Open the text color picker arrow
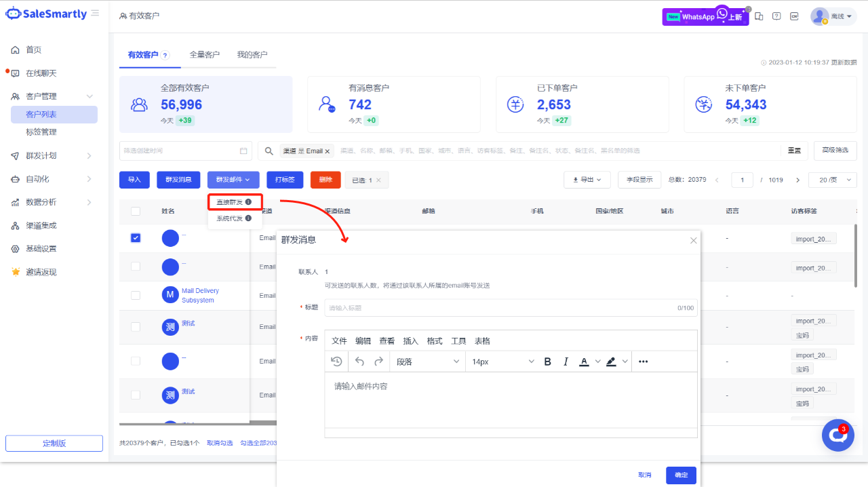Image resolution: width=868 pixels, height=487 pixels. click(597, 362)
